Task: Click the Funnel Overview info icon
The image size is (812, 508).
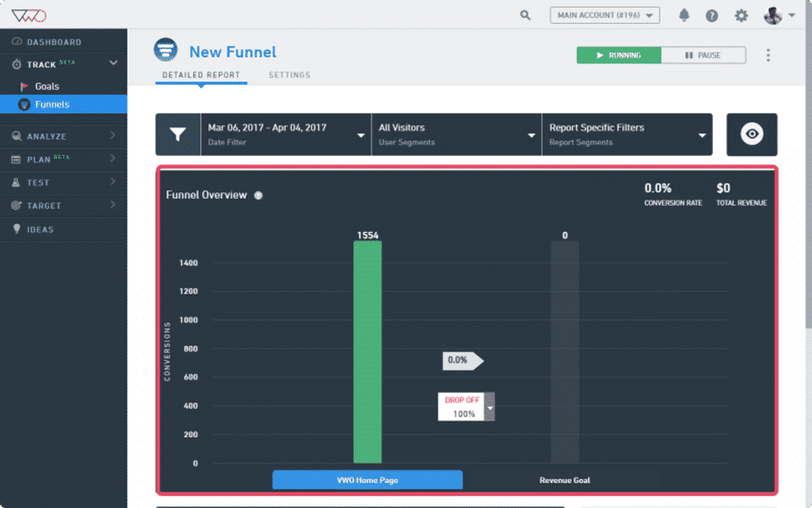Action: pyautogui.click(x=259, y=196)
